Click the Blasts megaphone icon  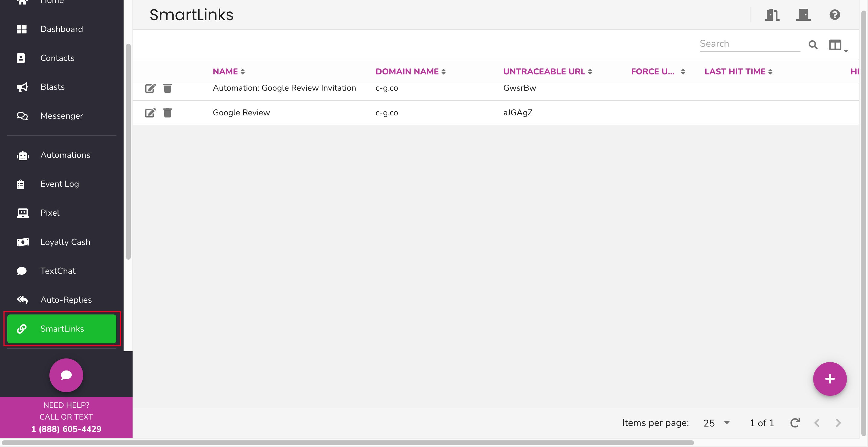pyautogui.click(x=22, y=87)
